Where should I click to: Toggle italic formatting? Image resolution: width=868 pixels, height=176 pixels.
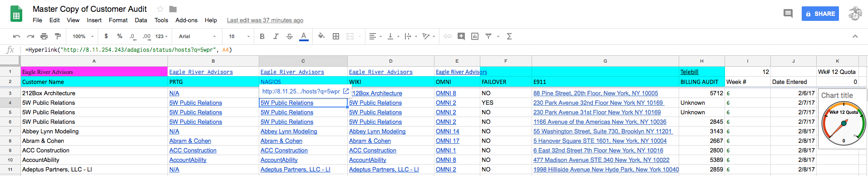point(276,36)
